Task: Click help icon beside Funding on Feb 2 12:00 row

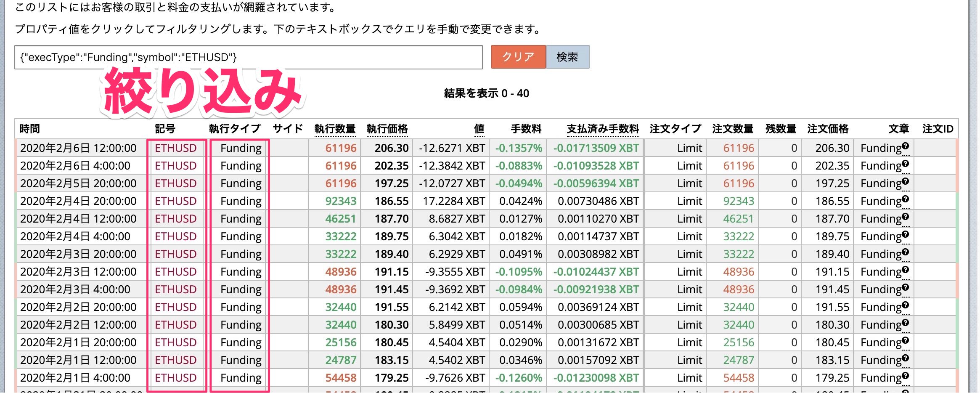Action: coord(906,322)
